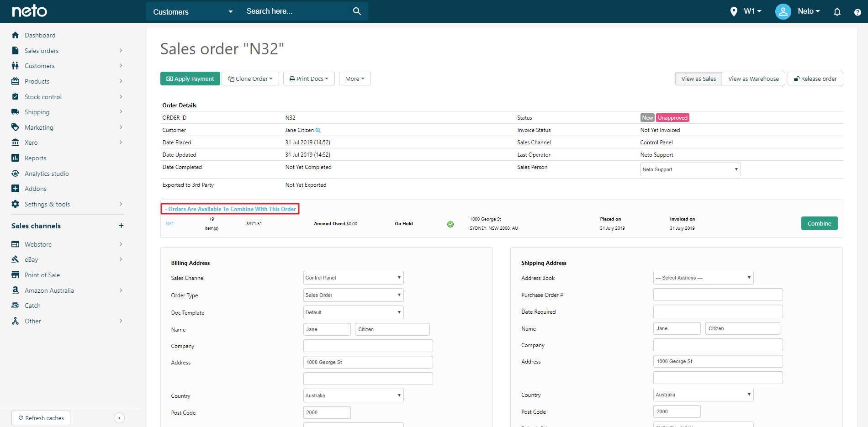Image resolution: width=868 pixels, height=427 pixels.
Task: Open billing Sales Channel select
Action: tap(353, 278)
